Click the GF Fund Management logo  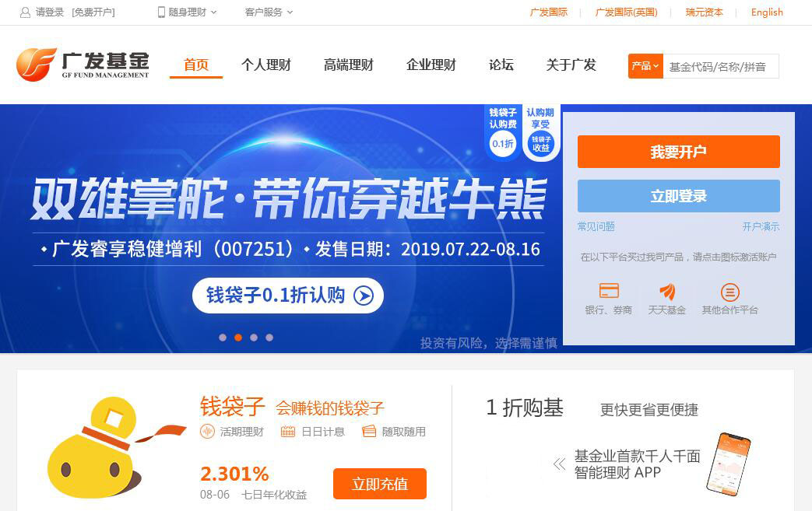83,65
